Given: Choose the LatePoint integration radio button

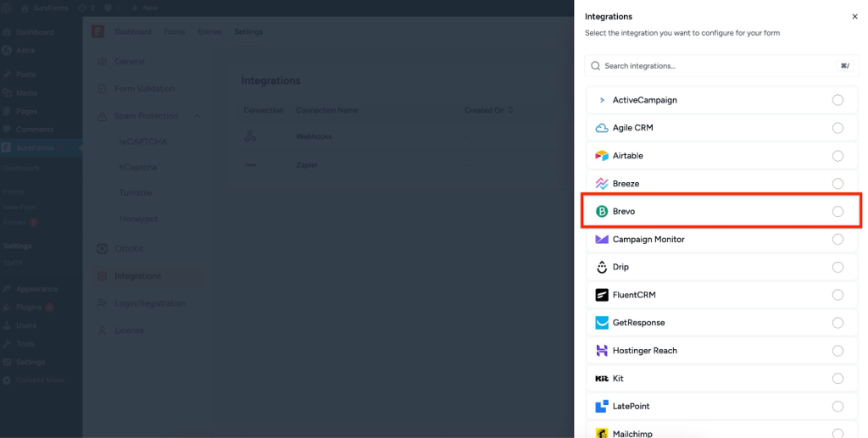Looking at the screenshot, I should 837,407.
